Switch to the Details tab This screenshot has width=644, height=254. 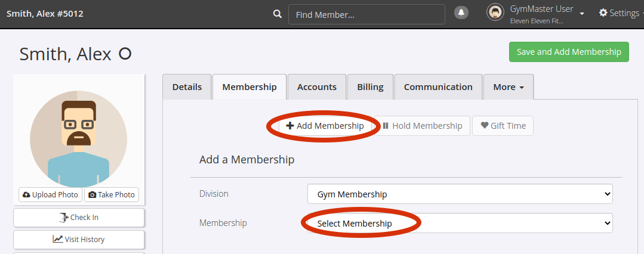pos(187,87)
